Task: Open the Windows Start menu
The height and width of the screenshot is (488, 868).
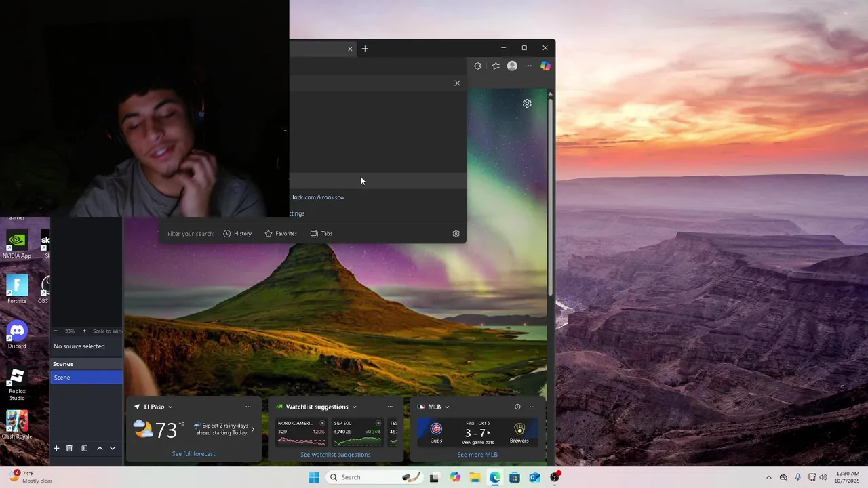Action: (314, 477)
